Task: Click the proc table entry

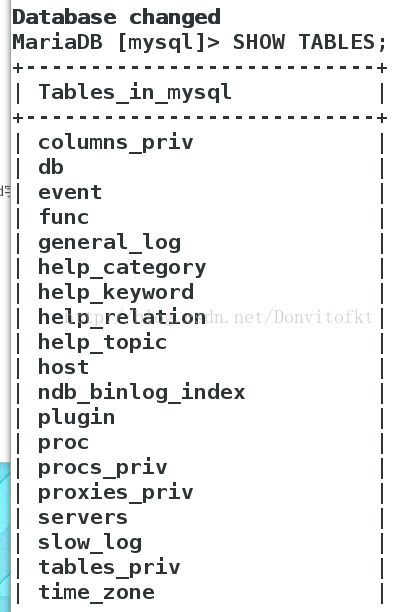Action: tap(64, 443)
